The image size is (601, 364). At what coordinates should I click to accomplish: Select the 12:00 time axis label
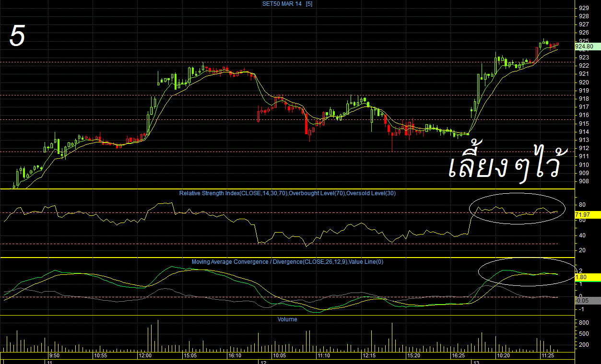[145, 356]
